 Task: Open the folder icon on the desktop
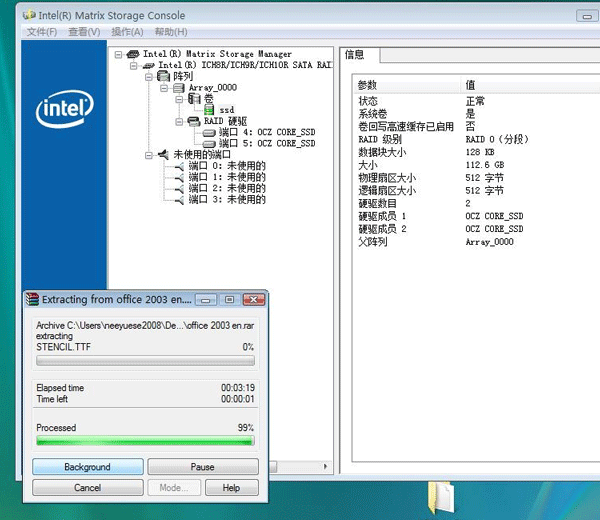tap(441, 497)
